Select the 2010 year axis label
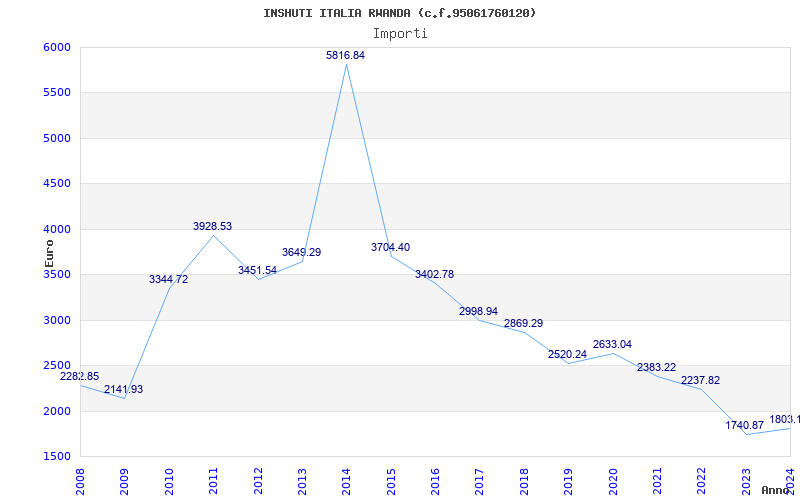 click(169, 482)
